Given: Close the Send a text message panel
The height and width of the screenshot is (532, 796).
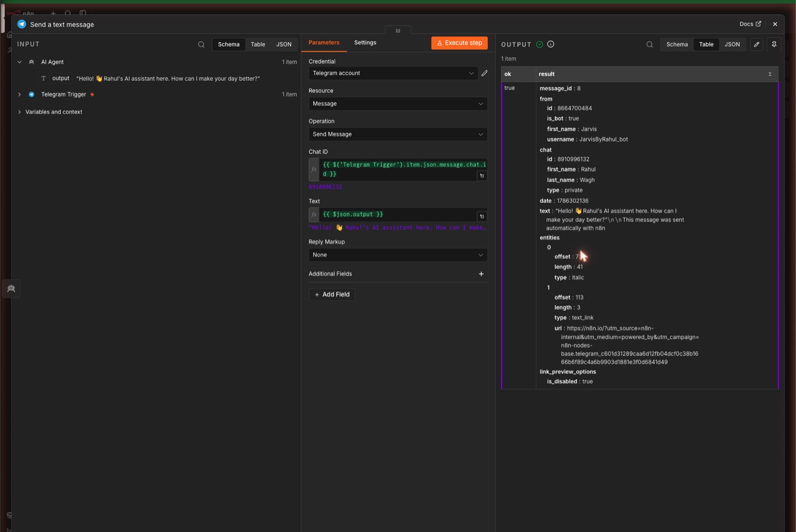Looking at the screenshot, I should point(775,24).
